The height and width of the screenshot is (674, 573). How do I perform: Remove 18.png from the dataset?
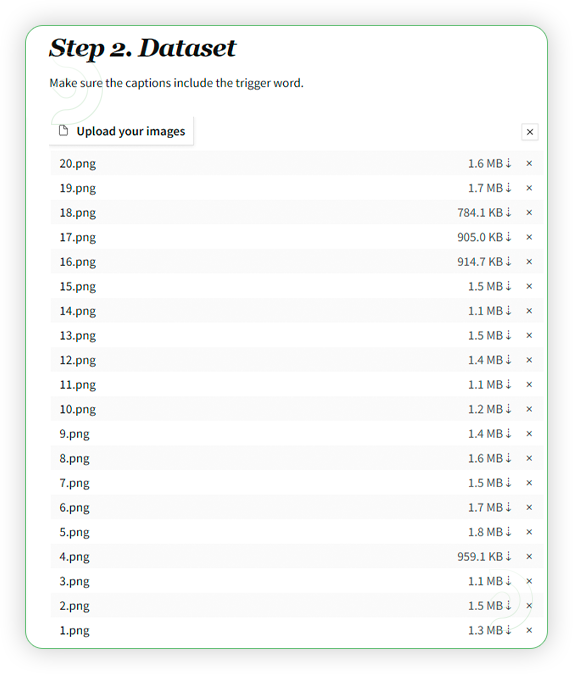tap(529, 212)
